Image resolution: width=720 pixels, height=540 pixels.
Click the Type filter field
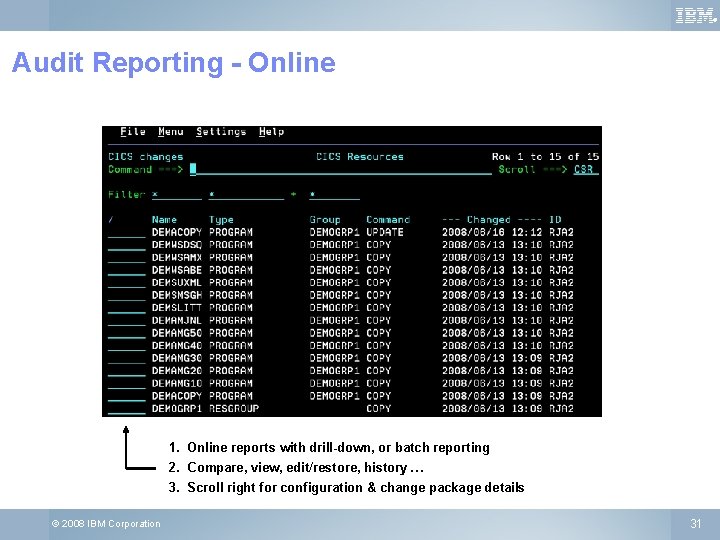tap(247, 195)
